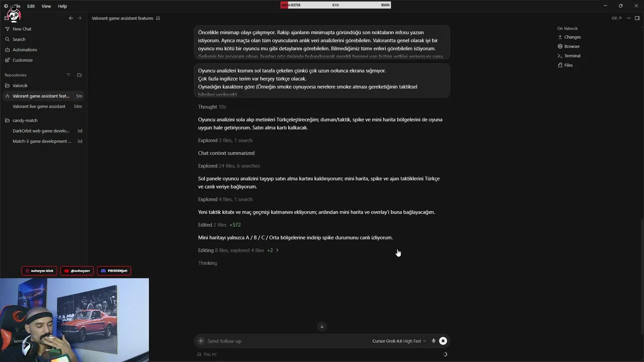Open the Edit menu
The image size is (644, 362).
click(31, 6)
